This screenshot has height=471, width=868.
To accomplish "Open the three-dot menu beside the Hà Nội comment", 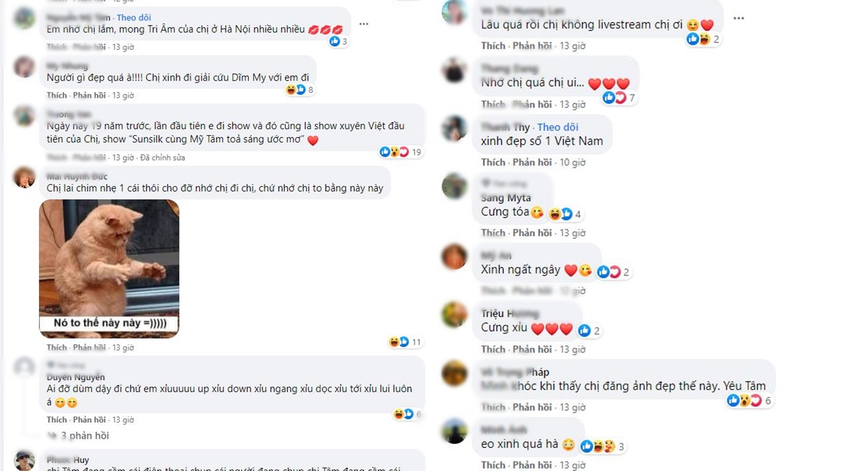I will [364, 24].
